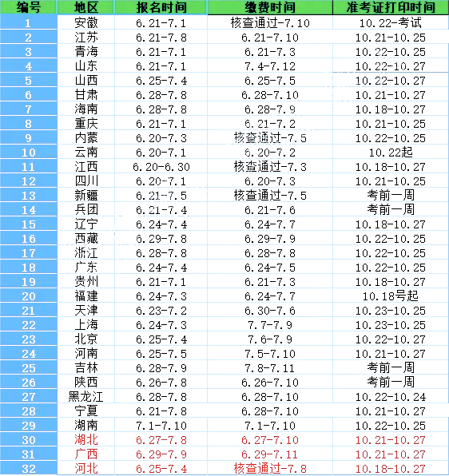Click the 内蒙 payment cell 核查通过-7.5

(270, 138)
